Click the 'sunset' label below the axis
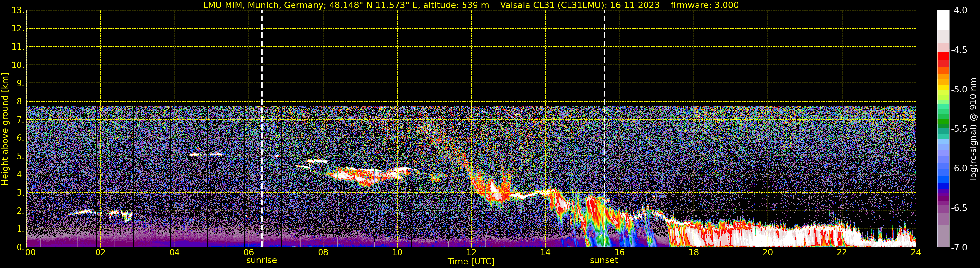This screenshot has width=980, height=268. [x=604, y=261]
